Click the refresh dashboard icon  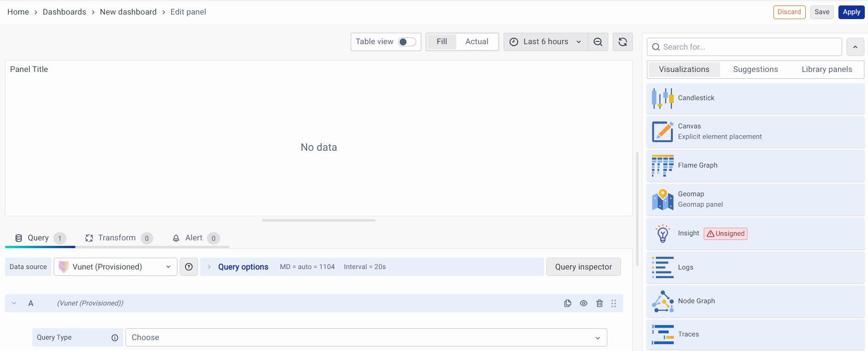(622, 42)
